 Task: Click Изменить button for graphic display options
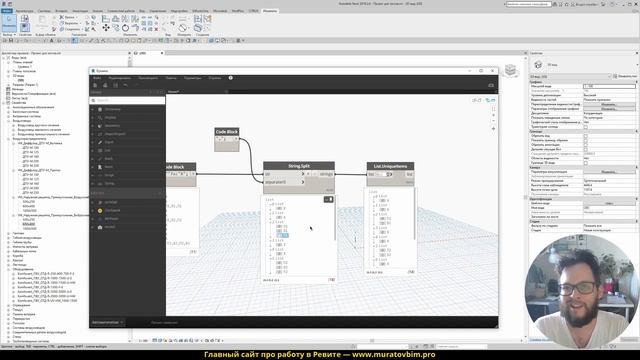click(x=609, y=109)
